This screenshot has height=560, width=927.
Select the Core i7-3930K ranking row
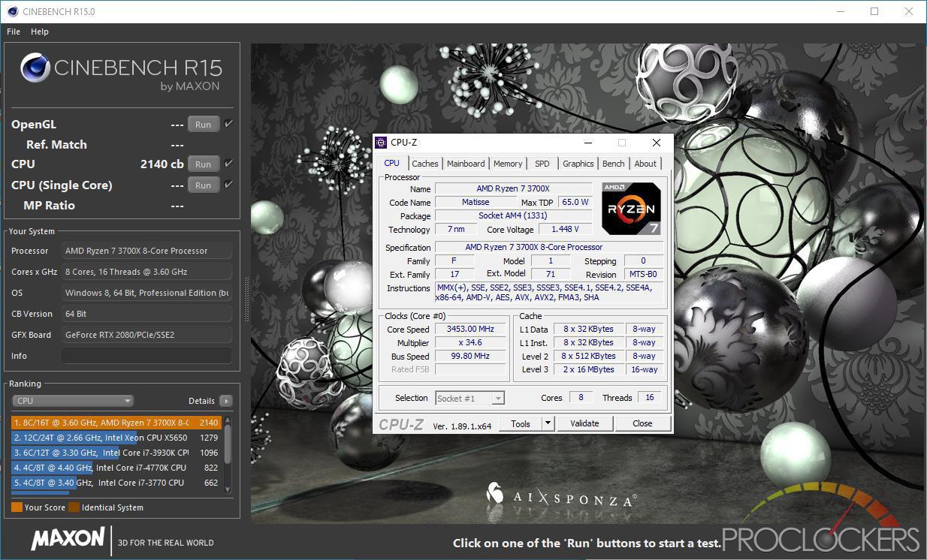click(116, 453)
